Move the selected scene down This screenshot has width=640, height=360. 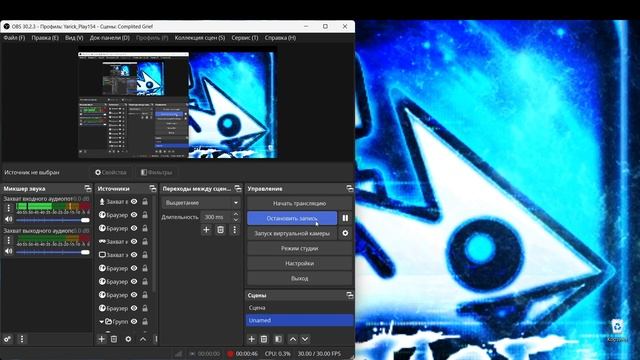[x=305, y=339]
